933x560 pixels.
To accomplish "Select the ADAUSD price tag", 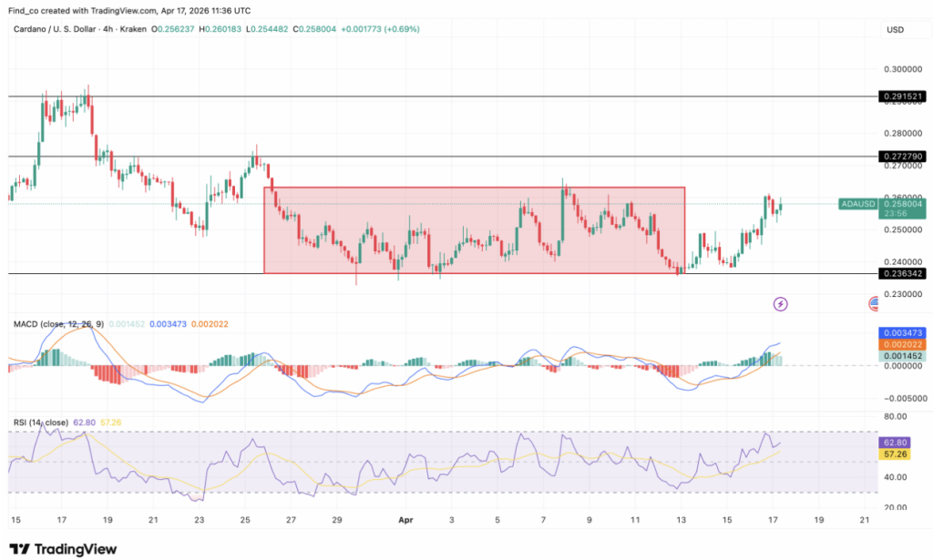I will coord(857,204).
